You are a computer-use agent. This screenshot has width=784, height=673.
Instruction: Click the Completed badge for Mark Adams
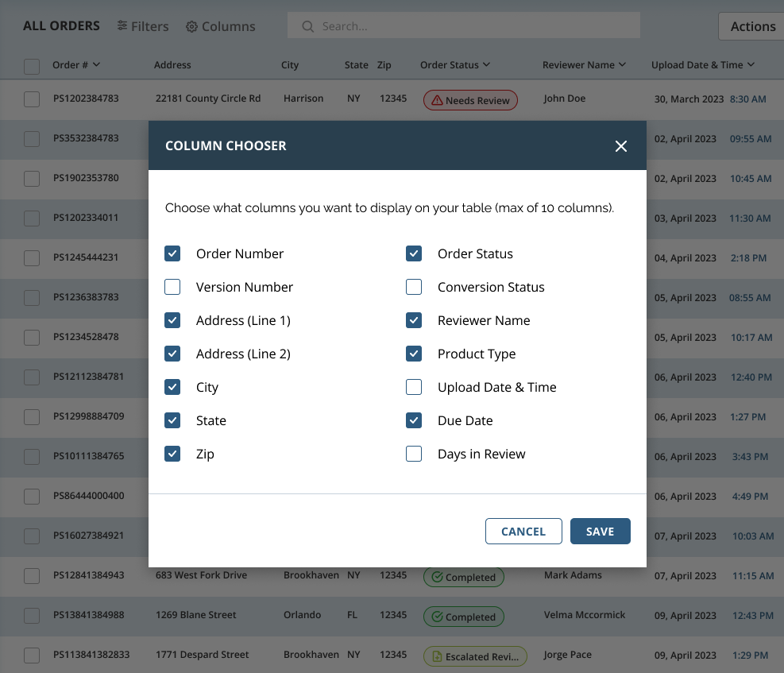tap(463, 578)
